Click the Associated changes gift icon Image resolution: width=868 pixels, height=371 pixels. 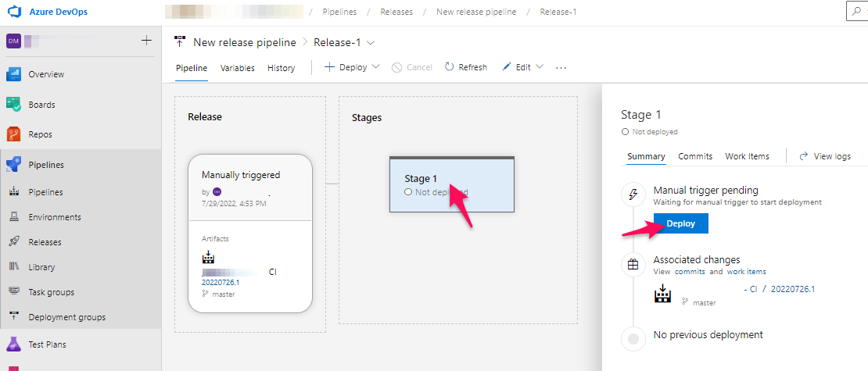(633, 264)
